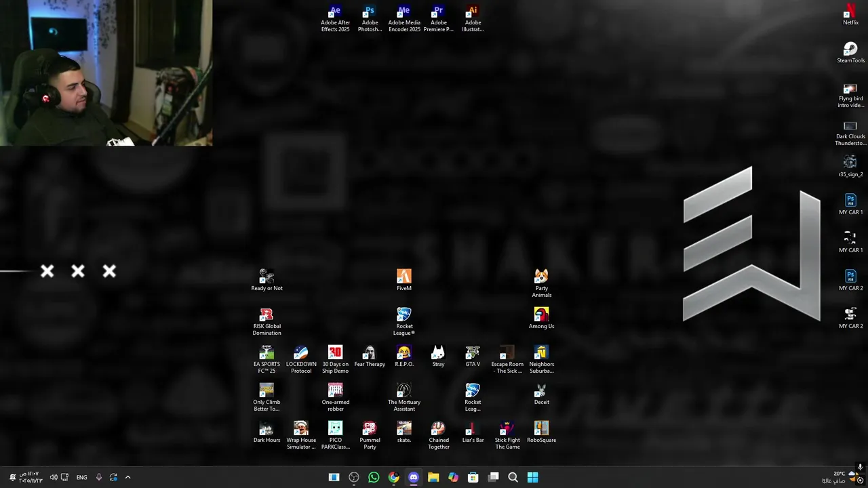The image size is (868, 488).
Task: Select Stick Fight The Game icon
Action: [x=507, y=436]
